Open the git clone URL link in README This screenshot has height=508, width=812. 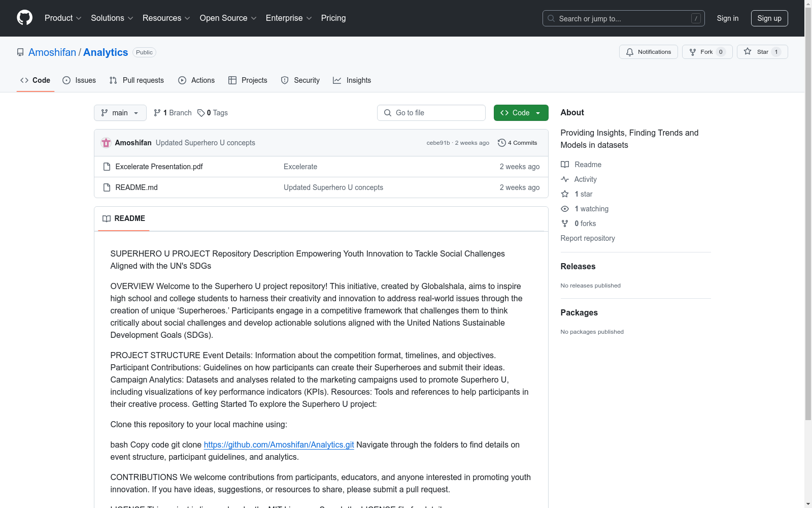(279, 444)
